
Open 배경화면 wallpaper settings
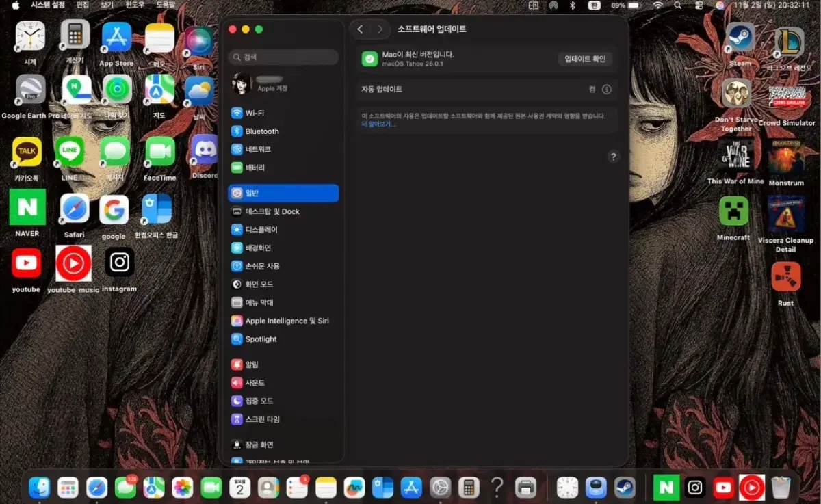(x=283, y=248)
